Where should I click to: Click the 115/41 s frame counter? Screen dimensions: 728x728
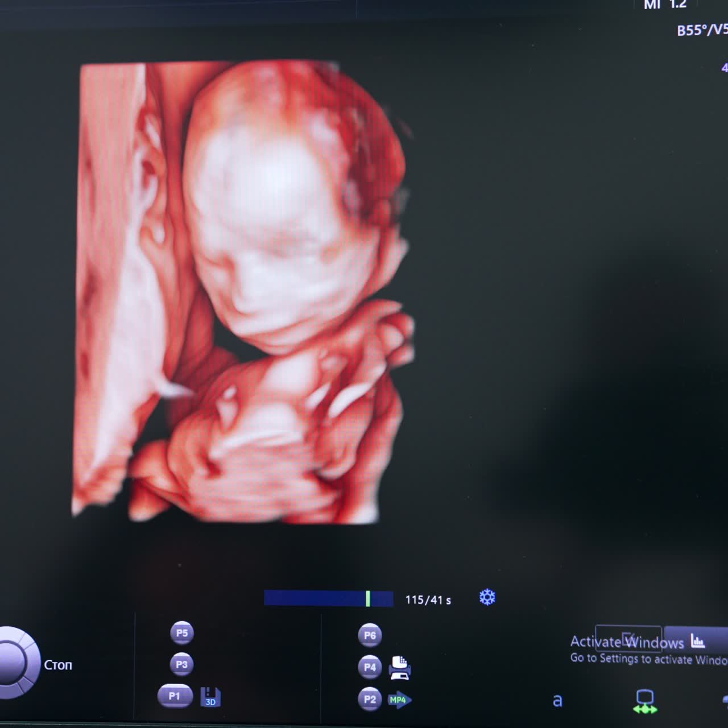point(428,600)
